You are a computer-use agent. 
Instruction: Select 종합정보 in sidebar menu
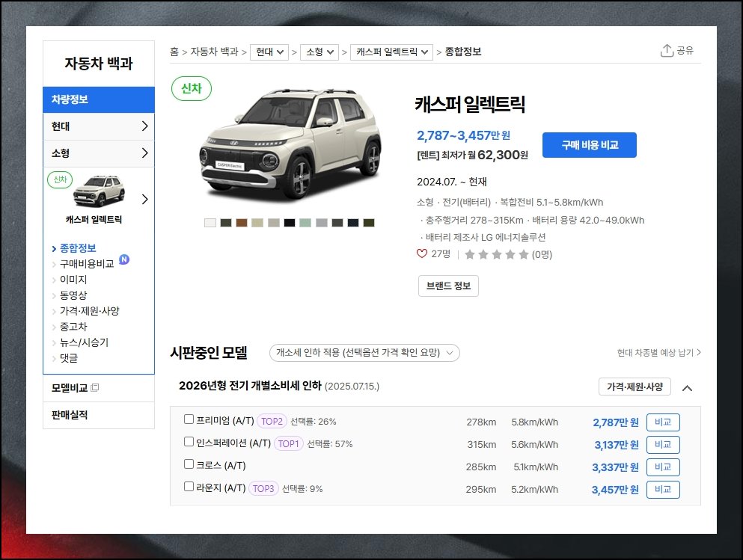click(78, 248)
